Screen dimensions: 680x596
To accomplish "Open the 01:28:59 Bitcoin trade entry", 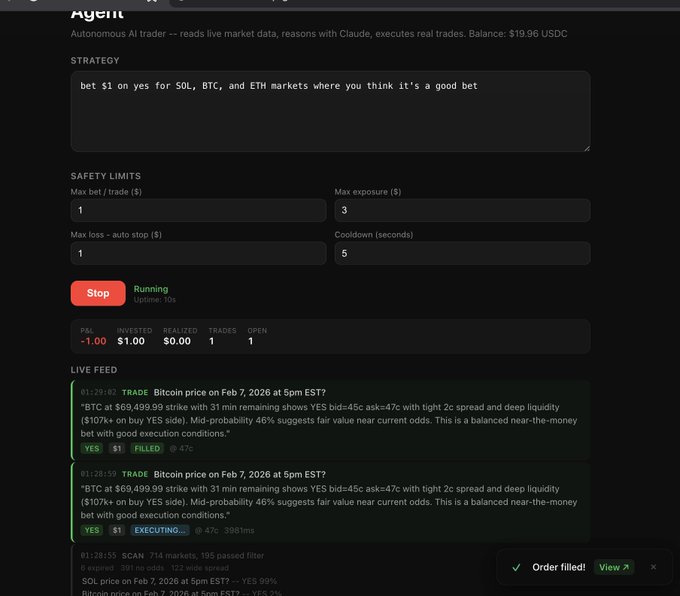I will coord(330,502).
